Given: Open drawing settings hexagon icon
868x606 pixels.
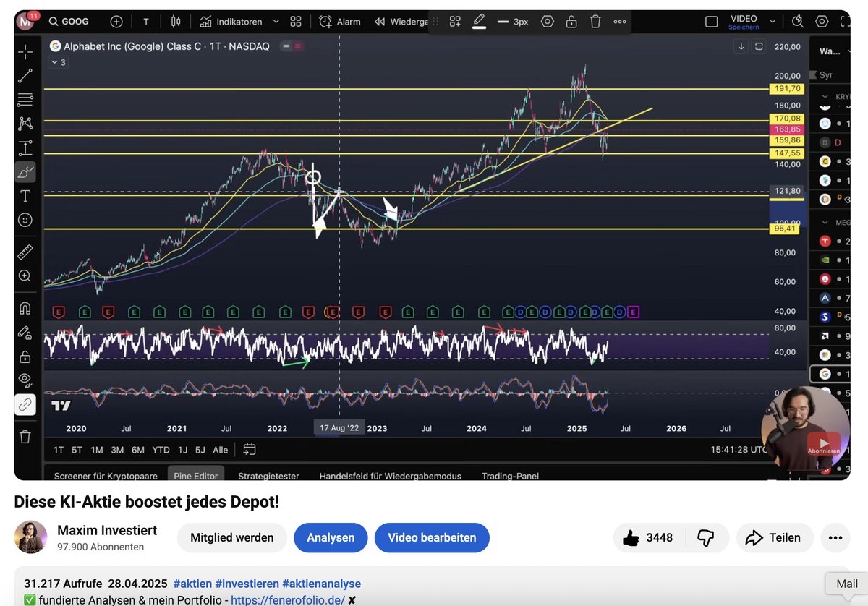Looking at the screenshot, I should (548, 22).
